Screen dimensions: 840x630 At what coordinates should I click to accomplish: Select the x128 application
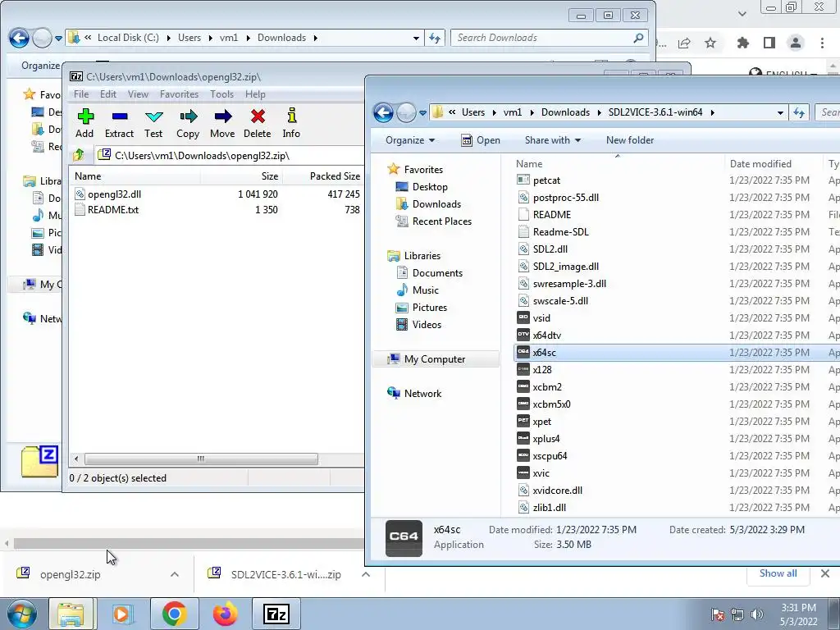click(542, 370)
